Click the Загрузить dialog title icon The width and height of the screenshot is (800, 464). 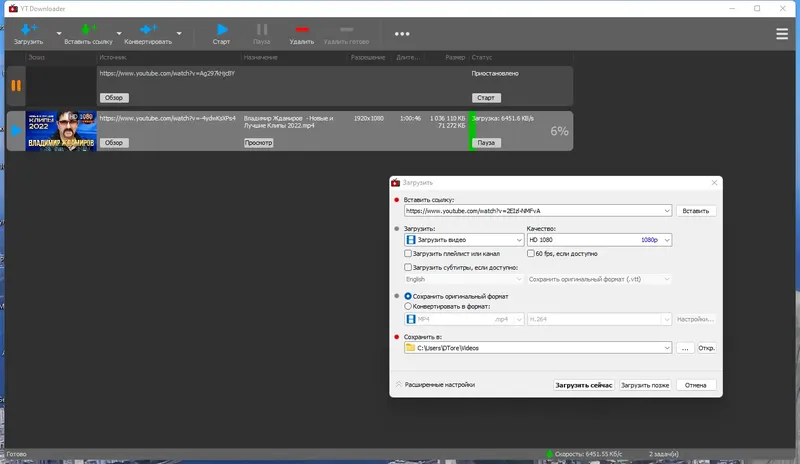click(x=395, y=183)
